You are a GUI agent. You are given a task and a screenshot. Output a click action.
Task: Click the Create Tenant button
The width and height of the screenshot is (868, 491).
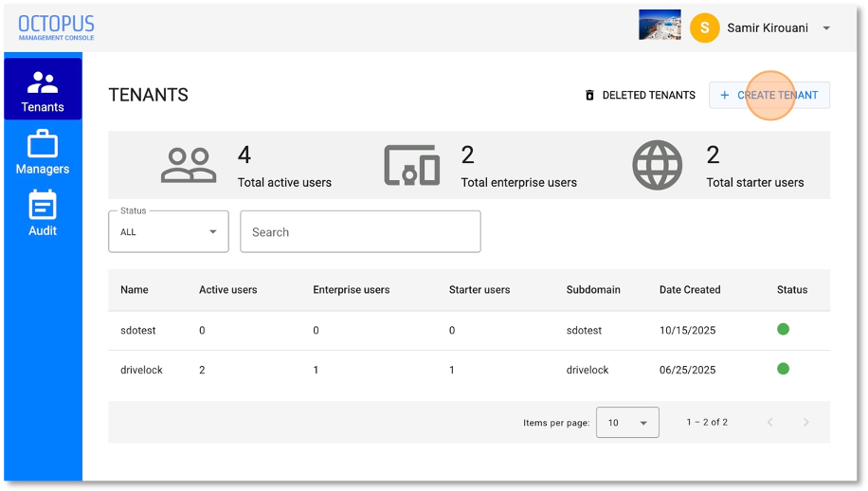[769, 95]
